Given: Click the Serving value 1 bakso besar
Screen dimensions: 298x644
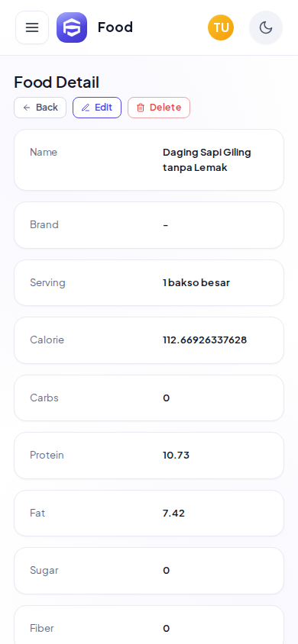Looking at the screenshot, I should pos(196,282).
